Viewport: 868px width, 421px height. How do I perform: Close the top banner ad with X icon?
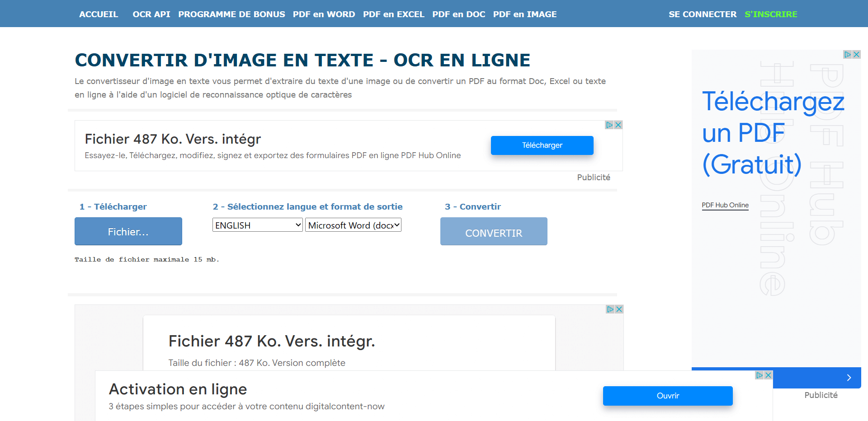(x=618, y=125)
